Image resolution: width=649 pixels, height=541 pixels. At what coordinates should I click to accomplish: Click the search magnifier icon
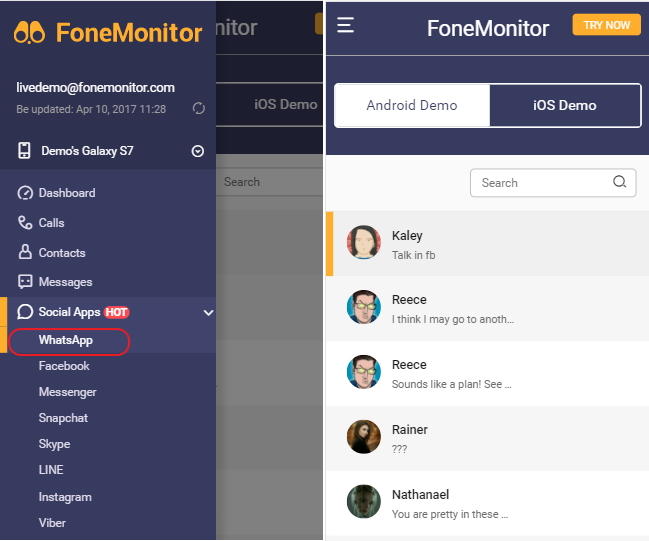click(x=619, y=182)
